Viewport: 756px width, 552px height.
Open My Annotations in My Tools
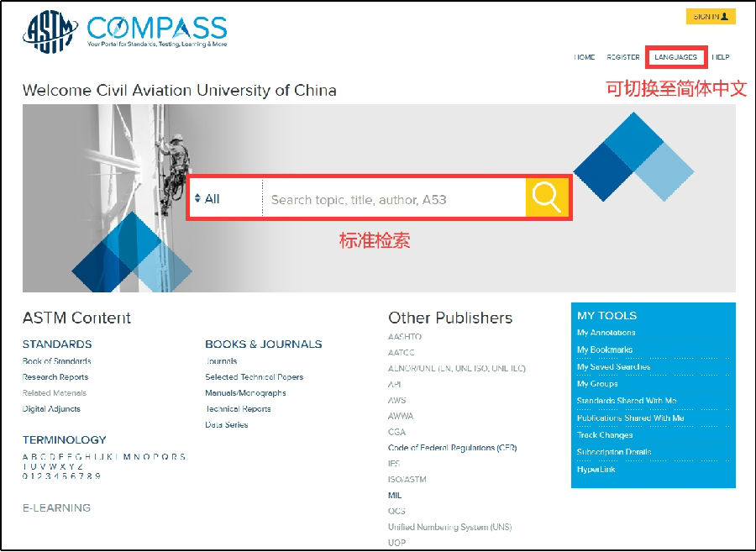click(606, 333)
